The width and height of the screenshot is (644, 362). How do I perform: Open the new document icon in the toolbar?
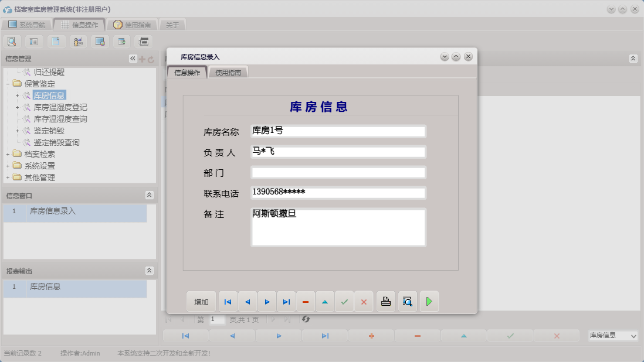tap(56, 41)
